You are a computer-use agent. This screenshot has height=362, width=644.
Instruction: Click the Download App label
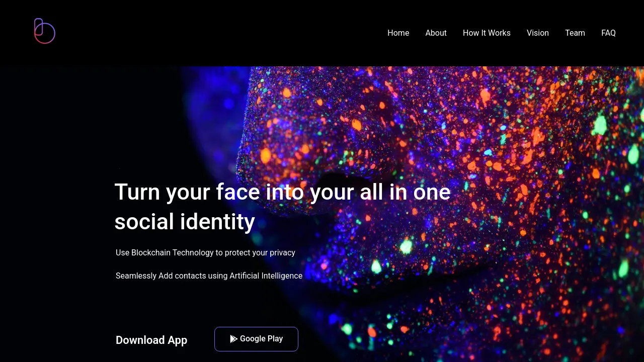tap(151, 340)
